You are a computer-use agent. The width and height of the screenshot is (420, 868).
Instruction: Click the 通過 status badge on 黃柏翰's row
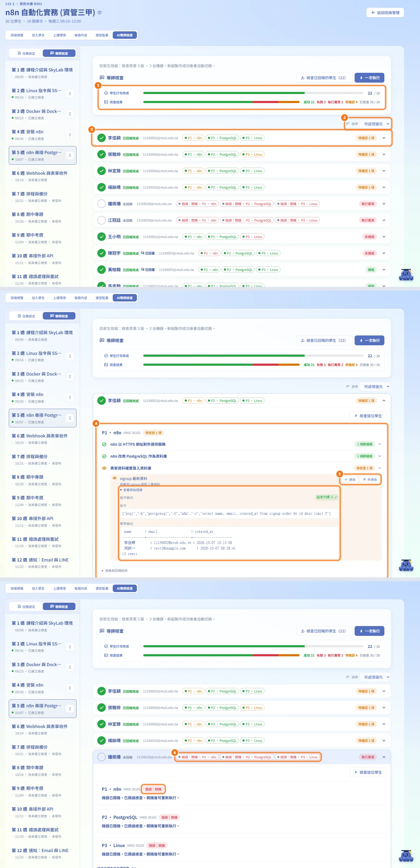tap(371, 270)
